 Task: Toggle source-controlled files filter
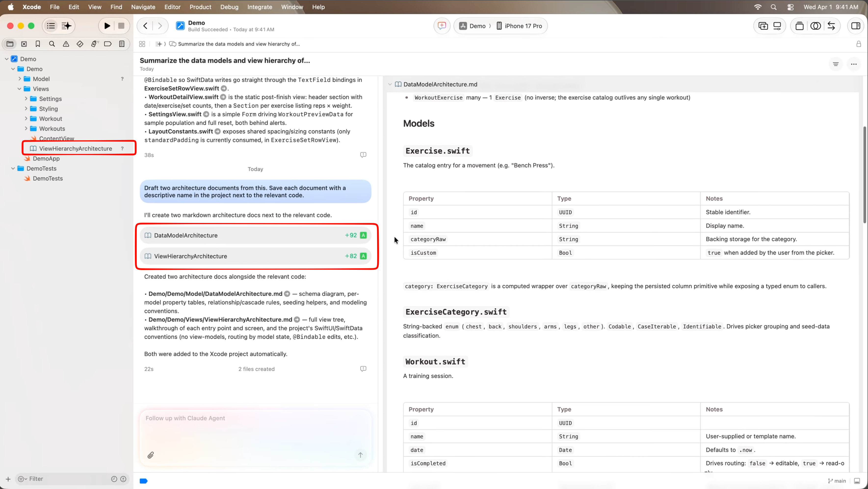pyautogui.click(x=123, y=479)
